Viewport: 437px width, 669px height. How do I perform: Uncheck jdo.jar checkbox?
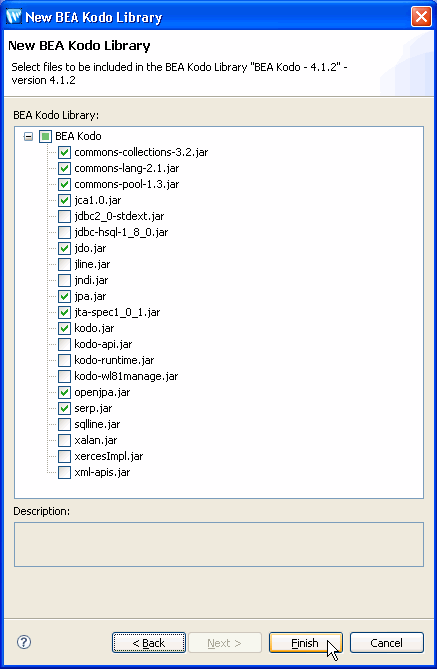click(x=64, y=248)
